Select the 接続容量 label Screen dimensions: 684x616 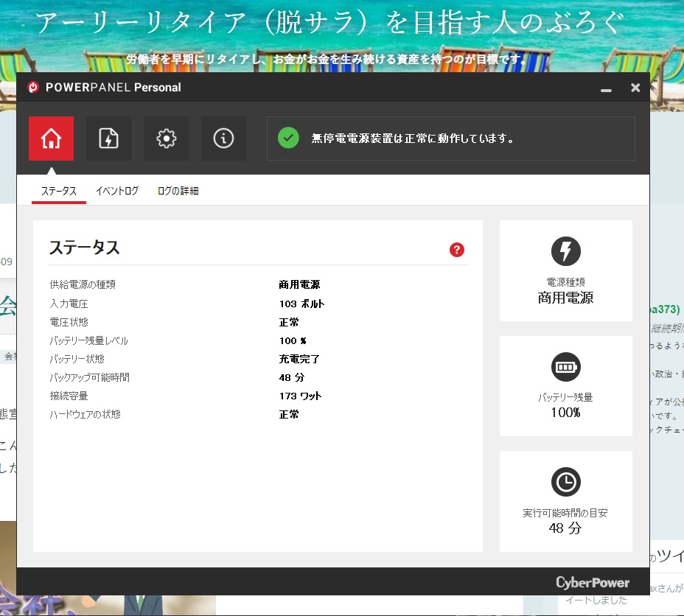pos(69,396)
